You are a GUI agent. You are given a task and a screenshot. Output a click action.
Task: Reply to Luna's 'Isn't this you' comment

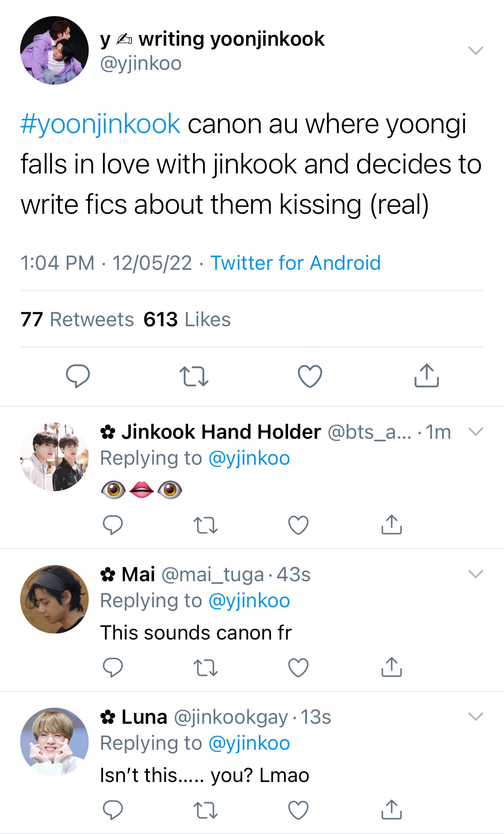[113, 810]
